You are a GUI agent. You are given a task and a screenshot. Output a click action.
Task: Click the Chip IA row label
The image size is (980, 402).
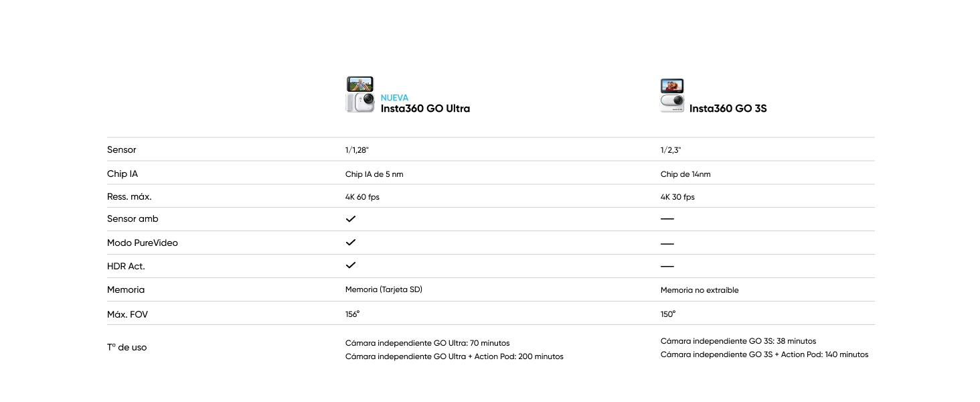pos(122,174)
